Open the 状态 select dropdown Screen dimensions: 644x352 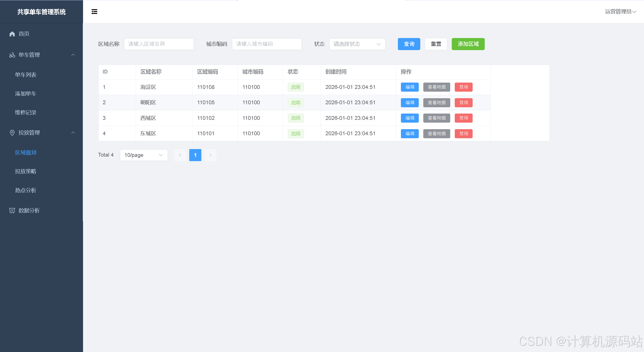[x=357, y=44]
